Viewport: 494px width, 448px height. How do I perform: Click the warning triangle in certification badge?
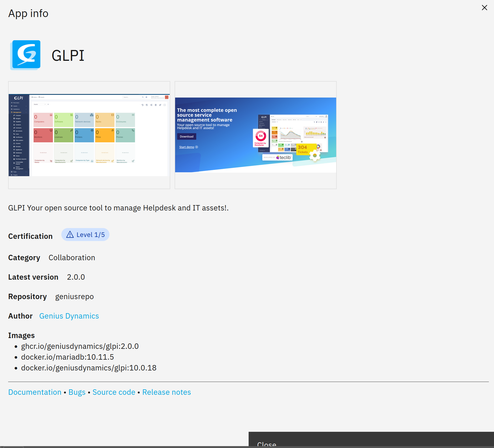[x=70, y=235]
